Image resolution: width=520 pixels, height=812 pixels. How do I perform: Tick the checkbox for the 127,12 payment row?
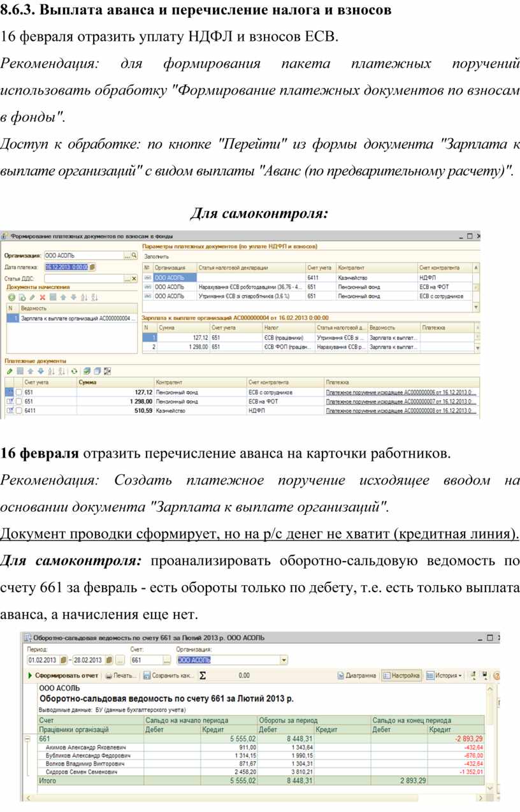pyautogui.click(x=18, y=393)
